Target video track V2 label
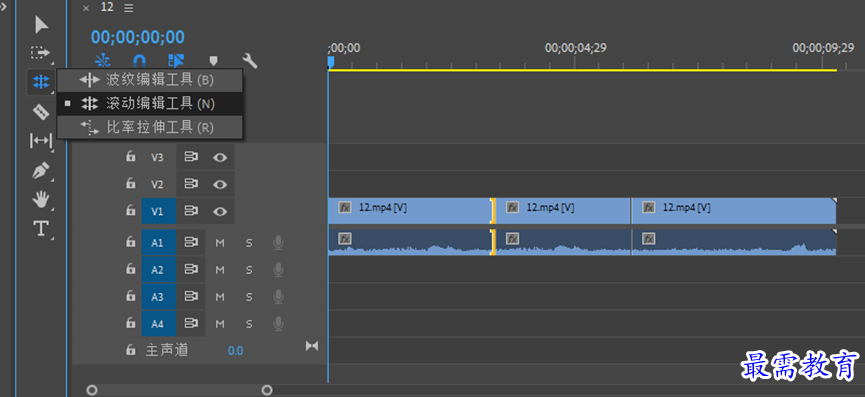This screenshot has height=397, width=865. pyautogui.click(x=158, y=184)
